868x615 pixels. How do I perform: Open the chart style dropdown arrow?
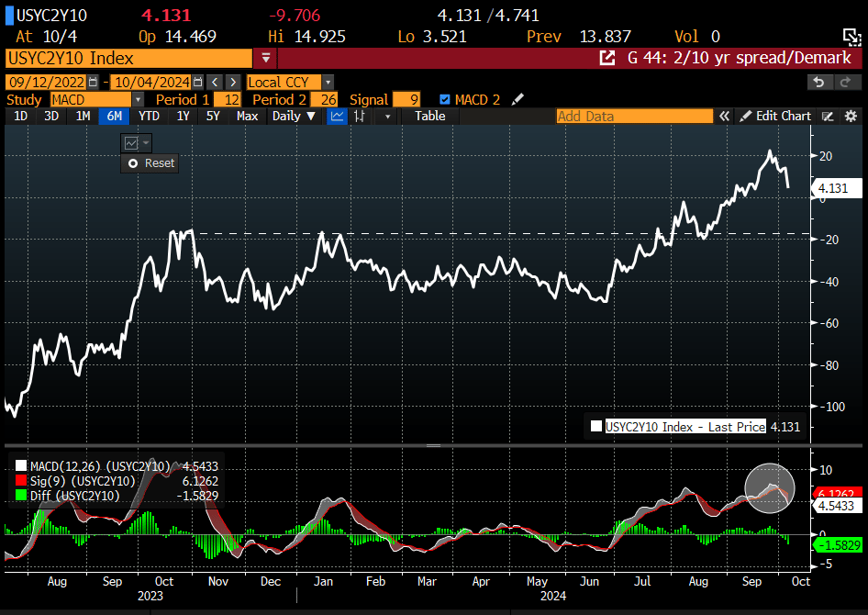pos(387,117)
